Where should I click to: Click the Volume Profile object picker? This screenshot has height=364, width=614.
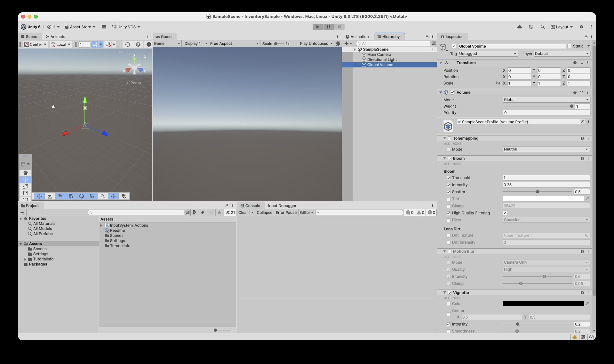pos(582,122)
